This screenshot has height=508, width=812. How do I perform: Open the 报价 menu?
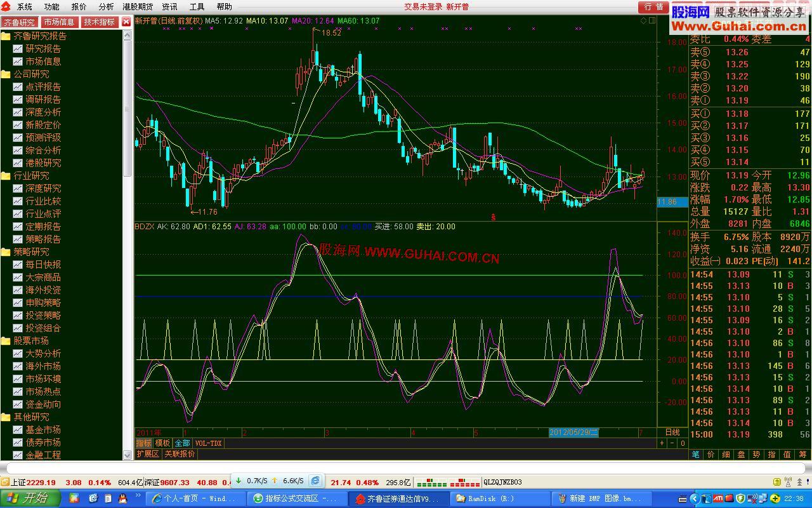point(79,7)
